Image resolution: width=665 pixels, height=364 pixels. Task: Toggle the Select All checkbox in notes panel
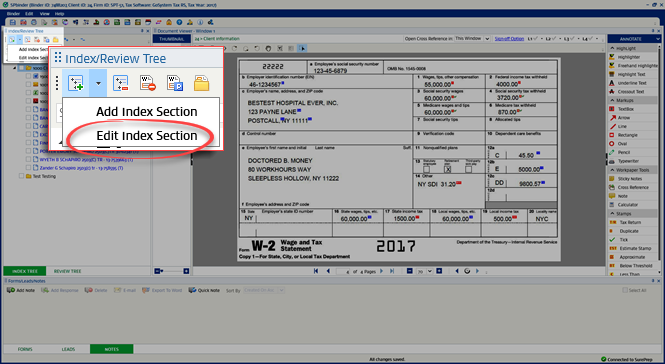(625, 290)
